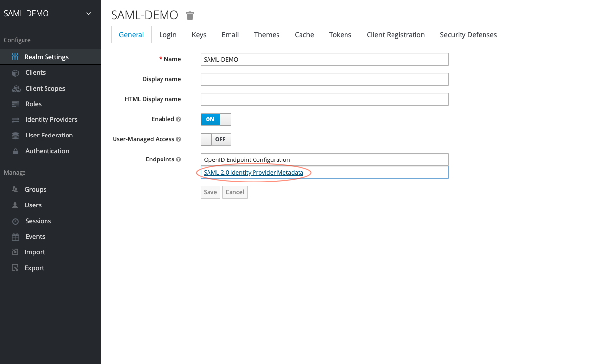The width and height of the screenshot is (600, 364).
Task: Click the Sessions clock icon
Action: [x=15, y=221]
